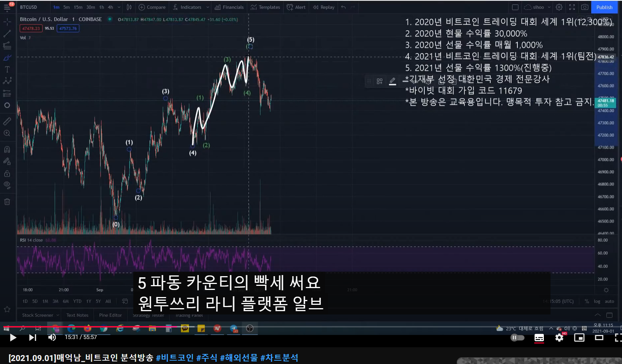This screenshot has width=622, height=364.
Task: Switch to the 1h timeframe
Action: 102,7
